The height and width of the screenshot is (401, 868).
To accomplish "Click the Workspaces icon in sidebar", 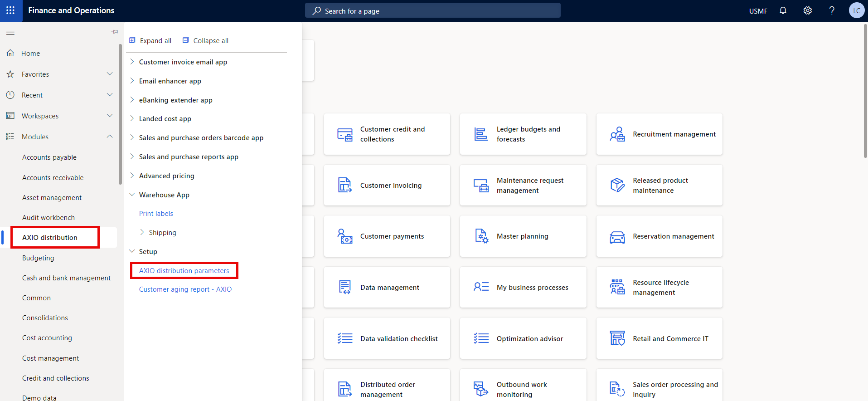I will 10,116.
